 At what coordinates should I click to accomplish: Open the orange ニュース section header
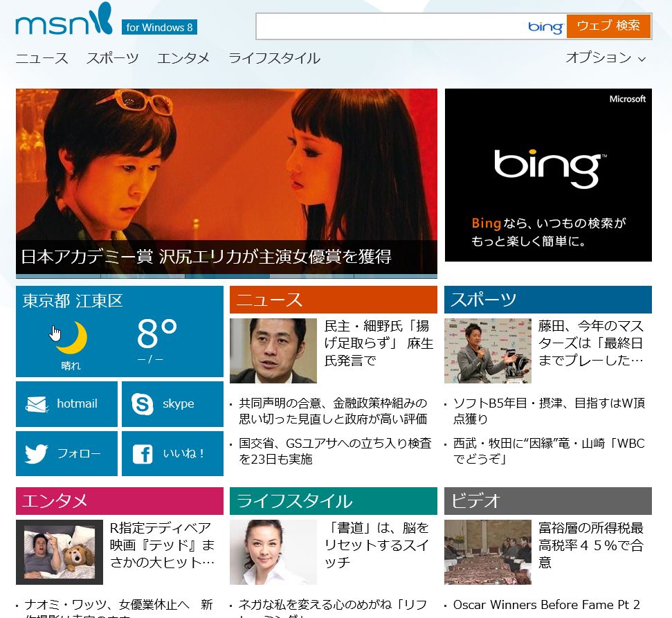[334, 300]
